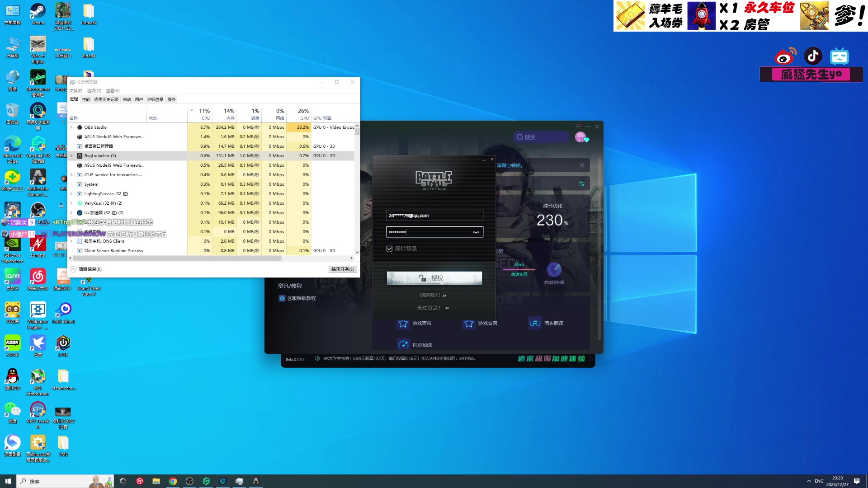Click the Windows Start button
Screen dimensions: 868x488
(8, 481)
